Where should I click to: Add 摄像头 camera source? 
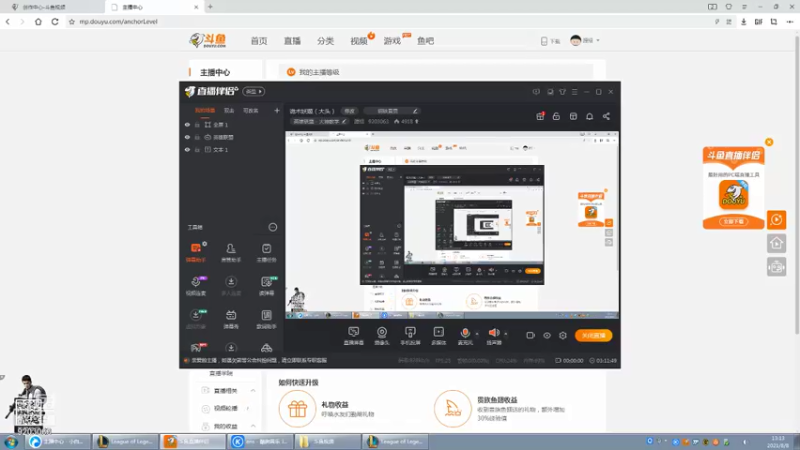(382, 336)
